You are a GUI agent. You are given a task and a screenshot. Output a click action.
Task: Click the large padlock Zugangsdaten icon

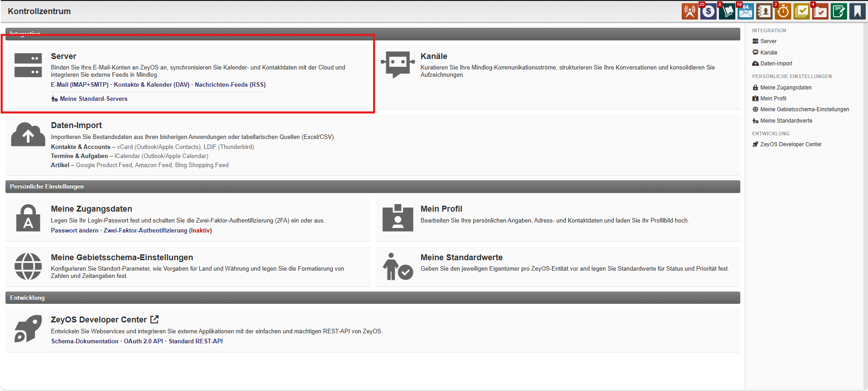(28, 218)
